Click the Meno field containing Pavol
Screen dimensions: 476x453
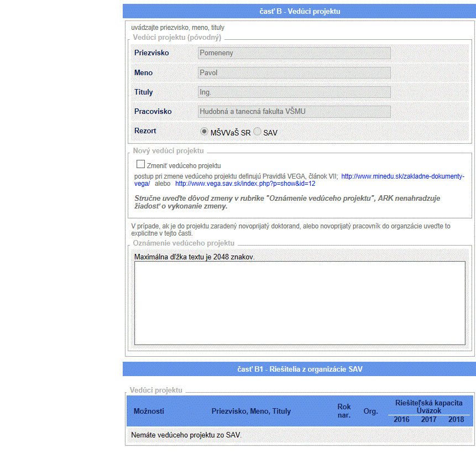(294, 73)
